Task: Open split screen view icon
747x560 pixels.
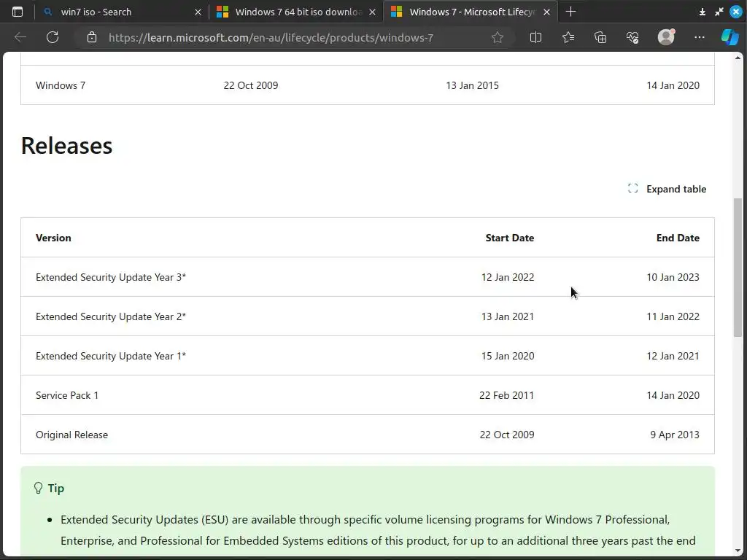Action: tap(535, 37)
